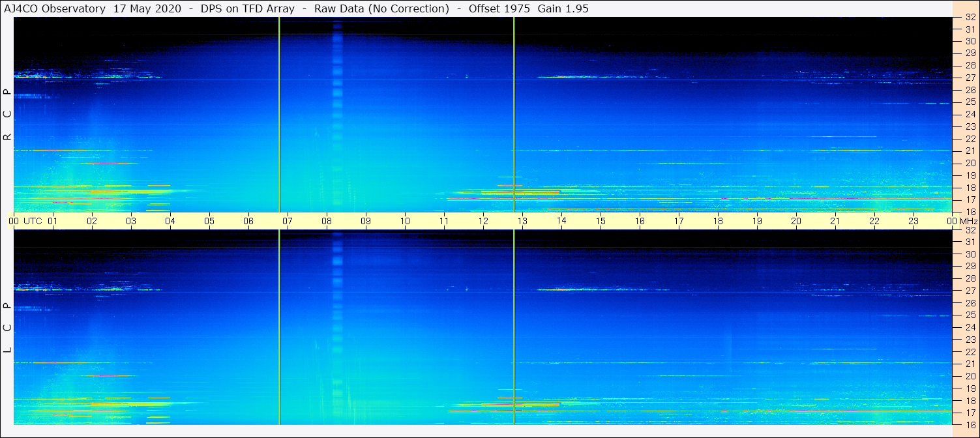This screenshot has width=980, height=438.
Task: Click the '06' hour label on time axis
Action: coord(248,221)
